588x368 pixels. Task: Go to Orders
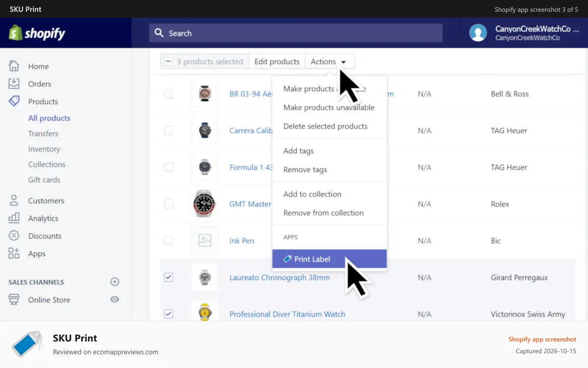tap(40, 84)
